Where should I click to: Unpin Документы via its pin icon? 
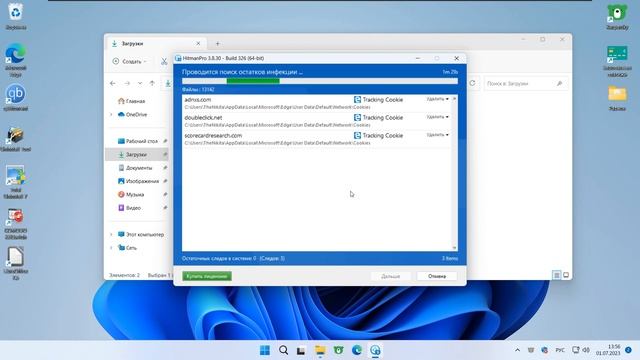165,168
